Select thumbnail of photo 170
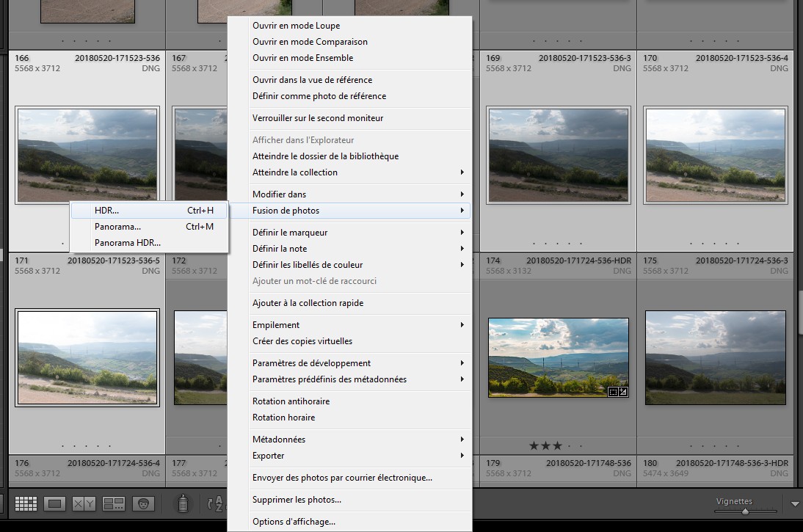 pyautogui.click(x=716, y=155)
